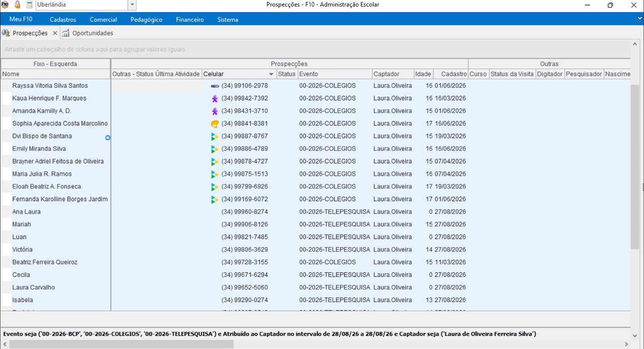
Task: Sort by the Captador column header
Action: click(393, 74)
